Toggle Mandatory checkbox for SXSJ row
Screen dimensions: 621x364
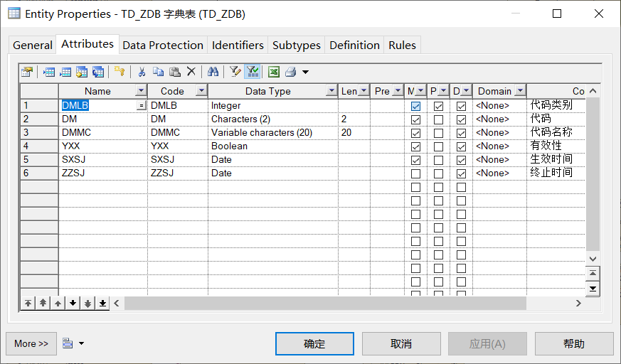point(415,160)
